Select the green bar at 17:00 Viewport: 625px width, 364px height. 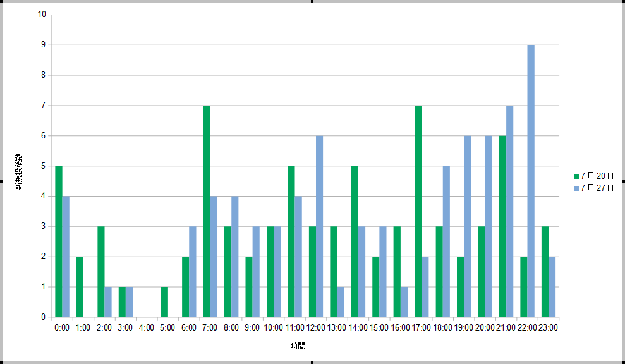[x=418, y=211]
